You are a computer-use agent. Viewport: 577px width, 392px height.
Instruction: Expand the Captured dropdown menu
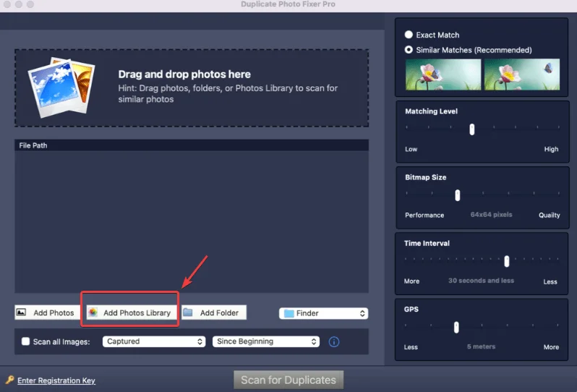(x=154, y=341)
